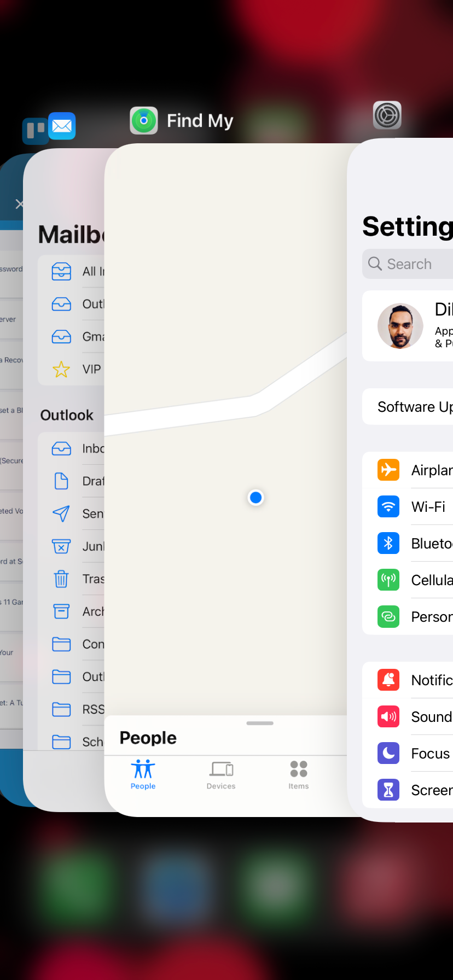Viewport: 453px width, 980px height.
Task: Open the Sch folder row in Mail
Action: [71, 742]
